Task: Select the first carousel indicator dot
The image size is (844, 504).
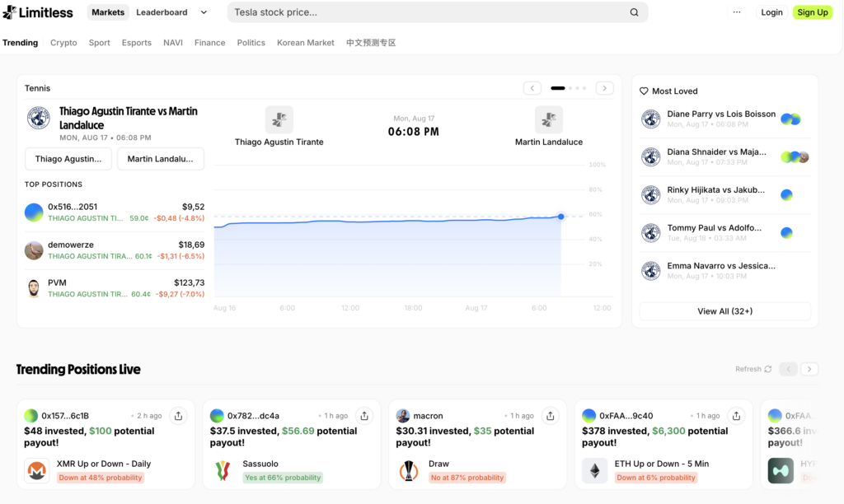Action: coord(558,88)
